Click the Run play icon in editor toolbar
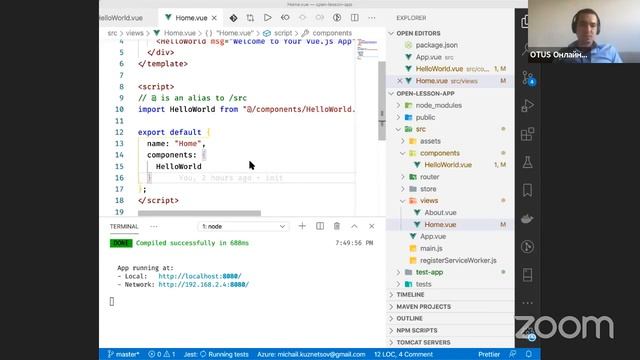This screenshot has width=640, height=360. [x=267, y=18]
